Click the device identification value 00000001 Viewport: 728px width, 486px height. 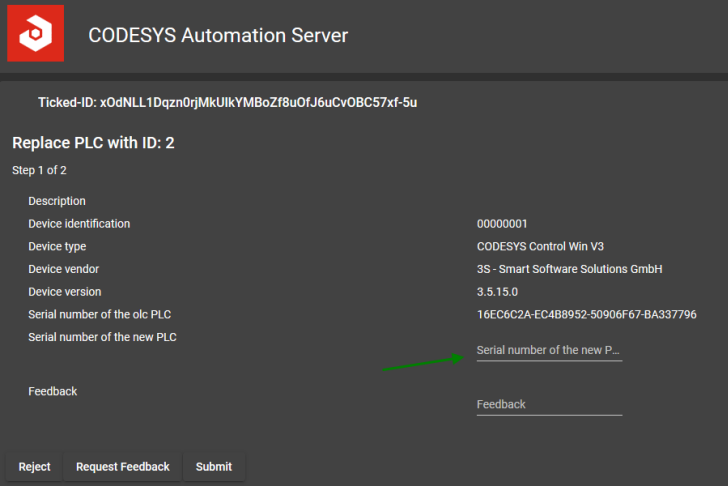tap(502, 224)
